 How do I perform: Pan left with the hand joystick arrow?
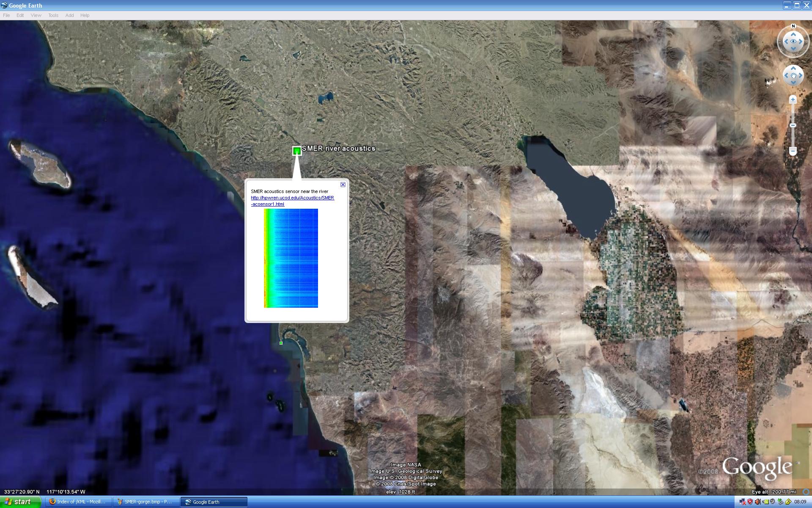pos(786,75)
